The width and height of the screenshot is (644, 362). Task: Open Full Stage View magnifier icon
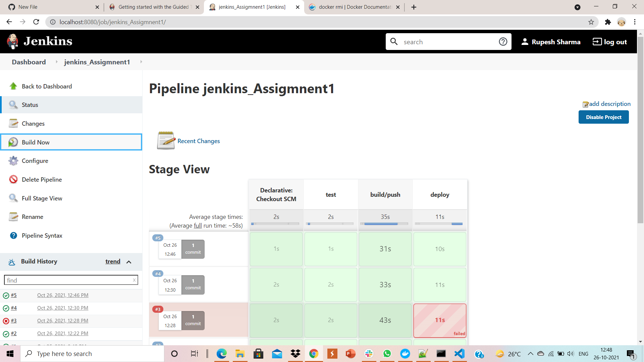[x=13, y=198]
